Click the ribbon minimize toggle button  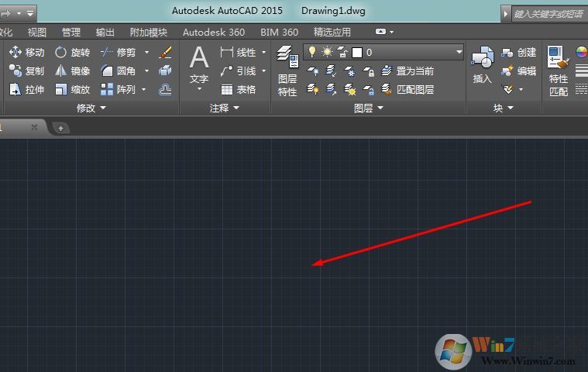tap(380, 32)
